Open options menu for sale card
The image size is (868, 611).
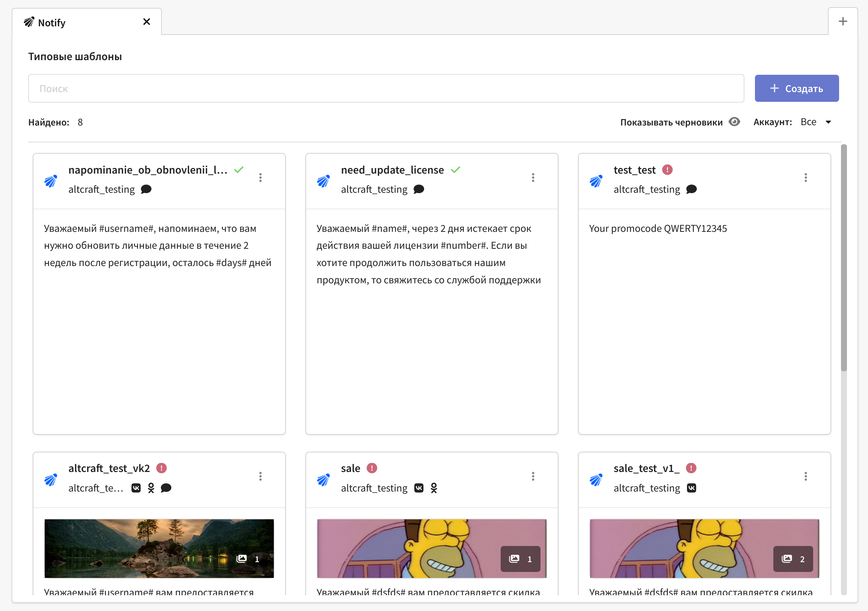point(533,476)
